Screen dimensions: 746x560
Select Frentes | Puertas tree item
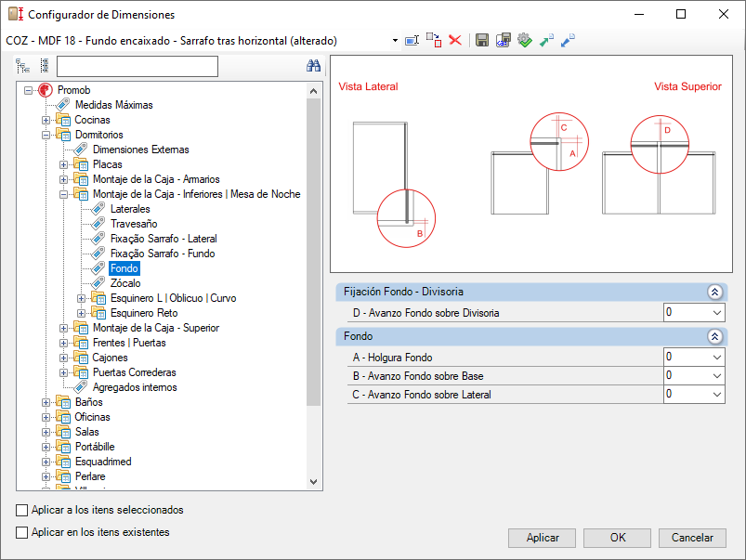point(129,343)
